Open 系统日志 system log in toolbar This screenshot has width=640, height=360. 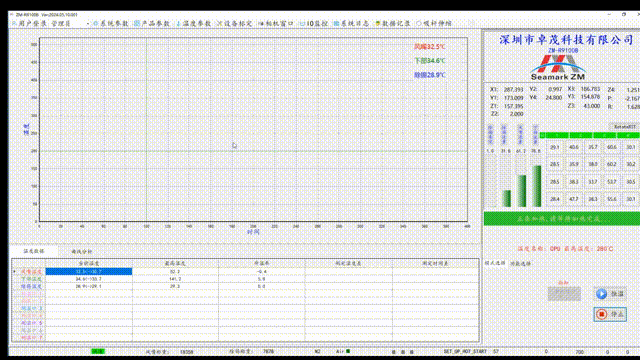tap(351, 24)
